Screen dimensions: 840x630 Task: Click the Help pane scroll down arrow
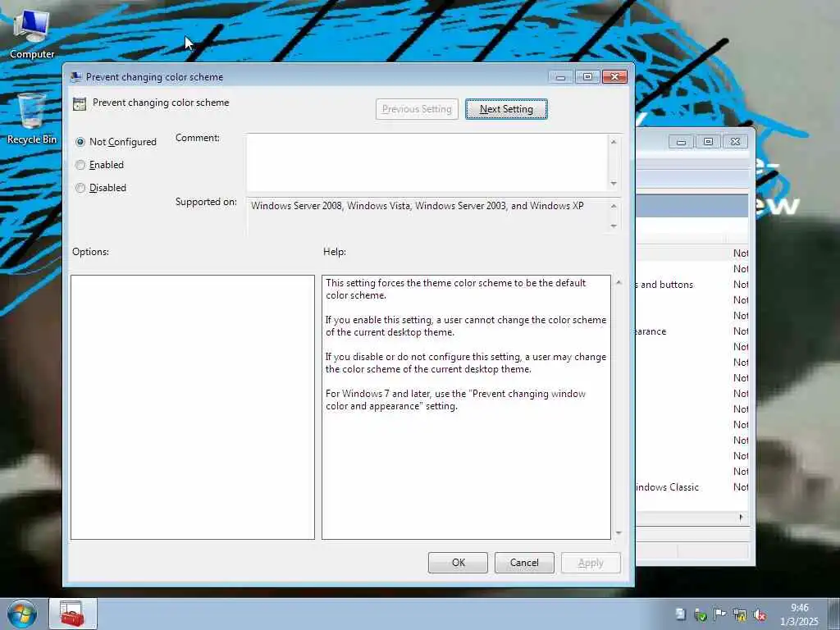(619, 532)
